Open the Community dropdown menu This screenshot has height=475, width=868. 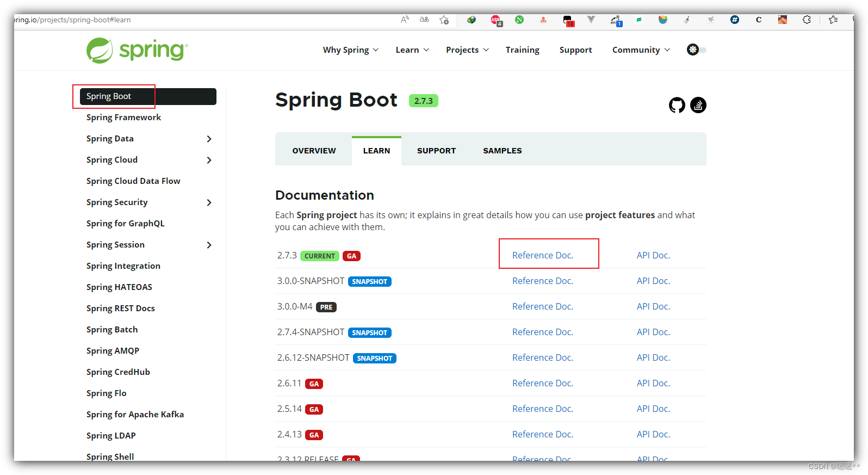point(641,50)
